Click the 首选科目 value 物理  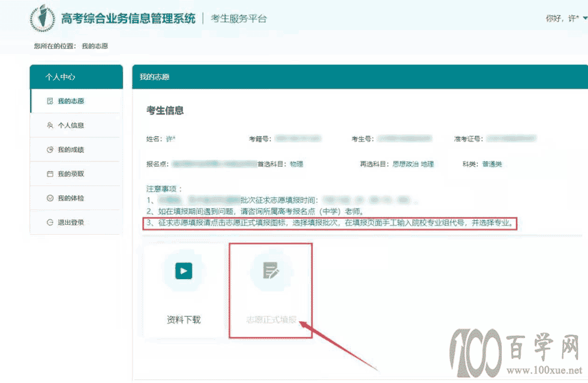296,164
